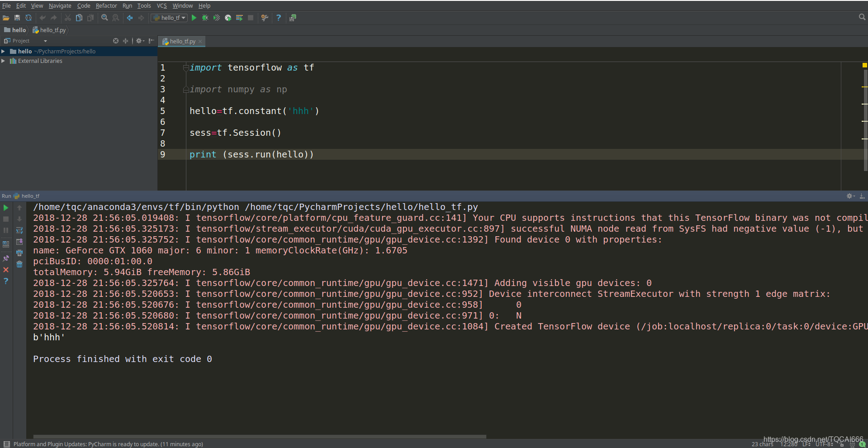868x448 pixels.
Task: Start debugging with the bug icon
Action: pyautogui.click(x=205, y=18)
